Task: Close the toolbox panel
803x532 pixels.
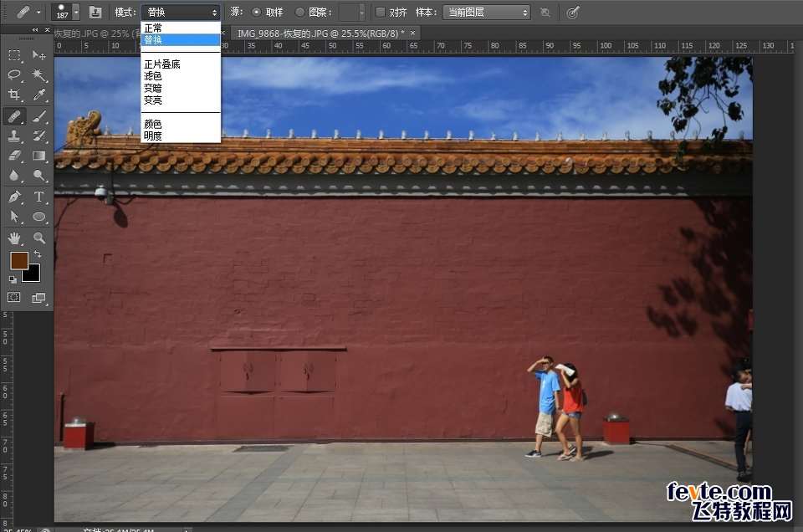Action: coord(47,30)
